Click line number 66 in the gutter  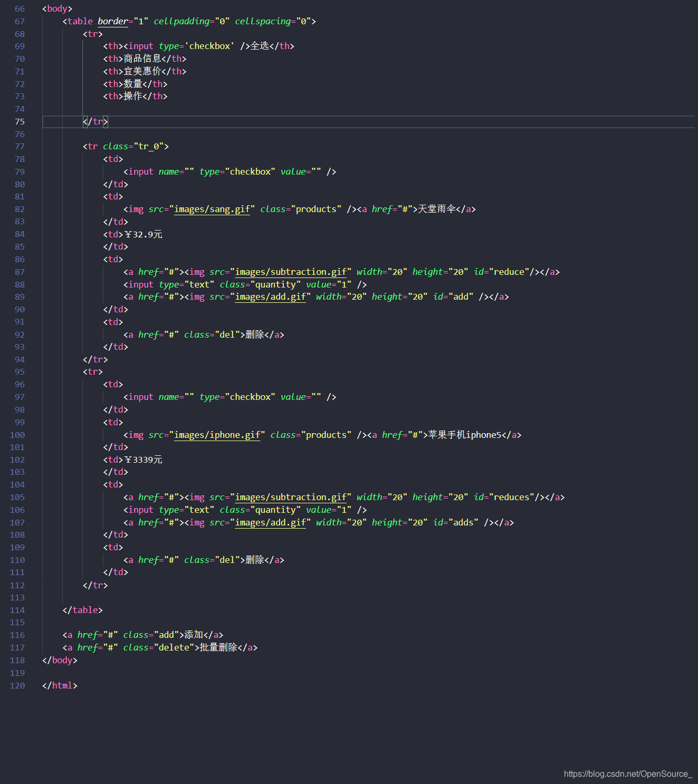pyautogui.click(x=20, y=8)
